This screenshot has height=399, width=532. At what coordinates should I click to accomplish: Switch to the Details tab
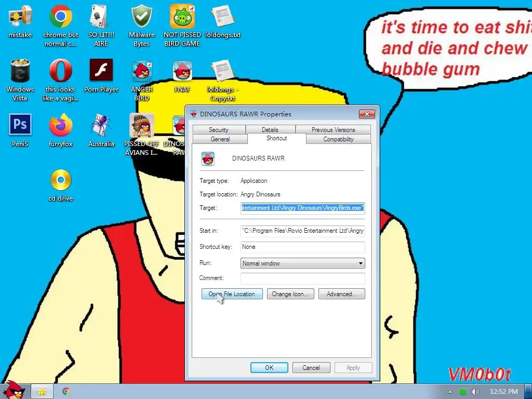tap(270, 129)
